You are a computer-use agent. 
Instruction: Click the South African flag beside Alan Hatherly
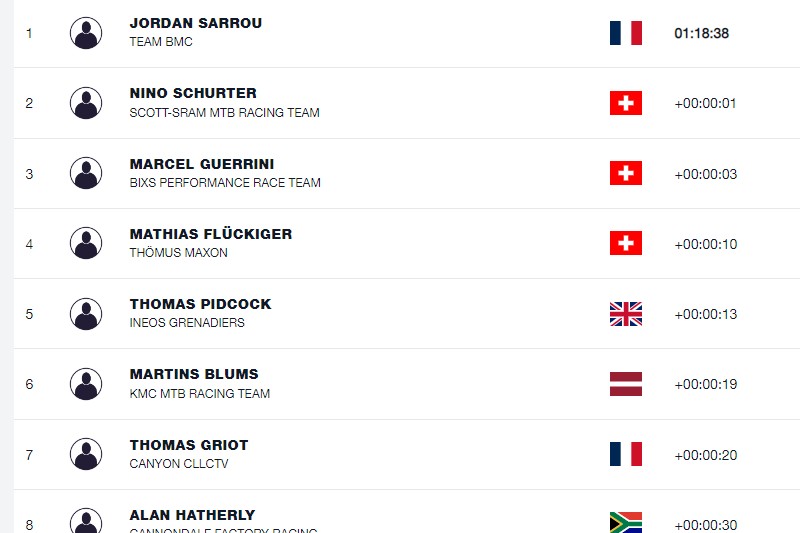tap(626, 522)
